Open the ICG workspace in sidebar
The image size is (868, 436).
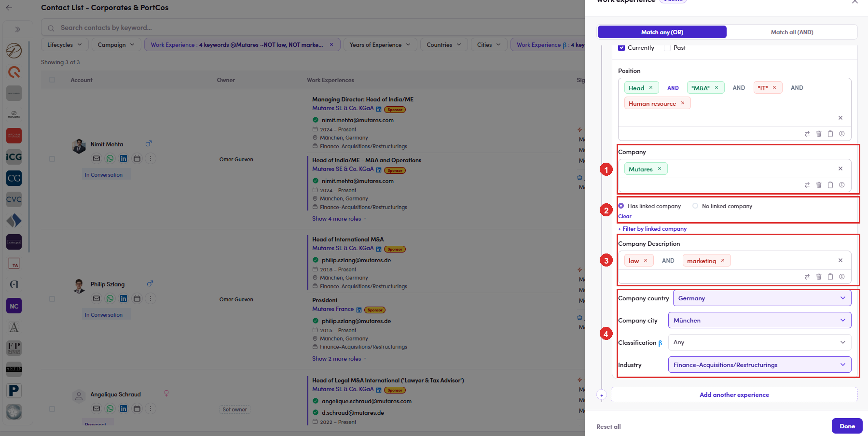pyautogui.click(x=14, y=157)
